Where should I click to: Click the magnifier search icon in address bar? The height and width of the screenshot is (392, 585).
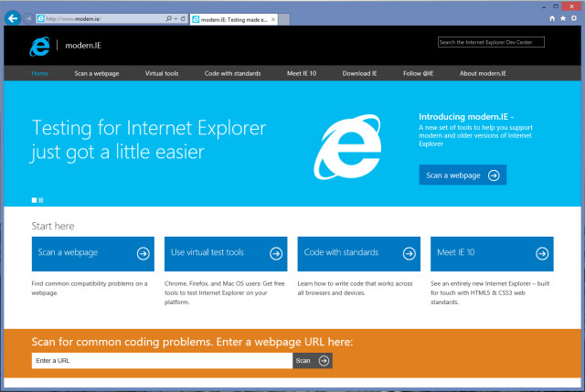click(168, 18)
